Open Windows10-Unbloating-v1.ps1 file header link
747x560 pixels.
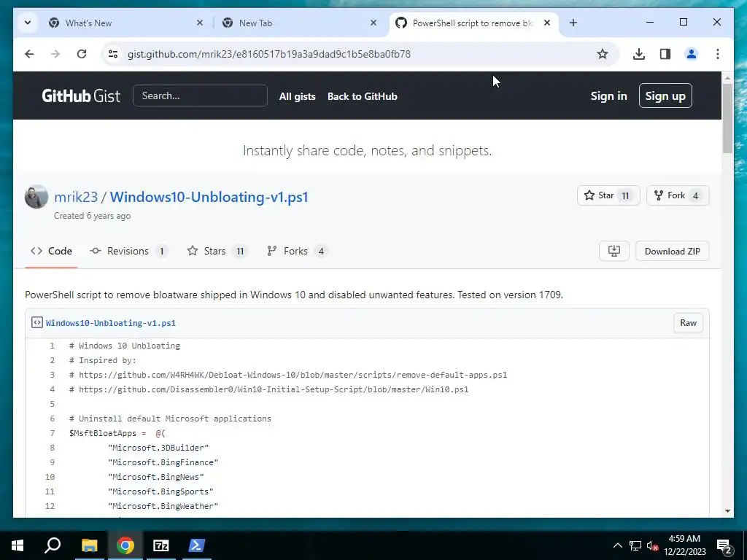[x=111, y=323]
